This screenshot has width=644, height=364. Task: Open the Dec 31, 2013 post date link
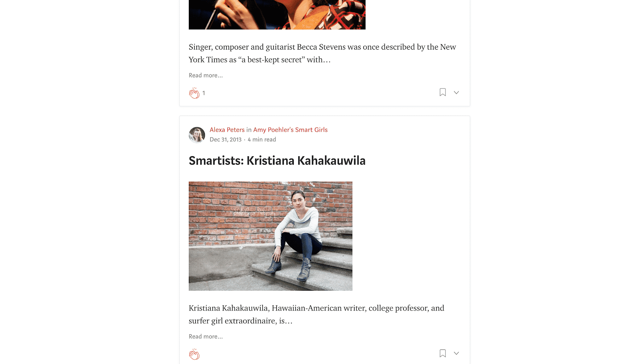point(225,139)
